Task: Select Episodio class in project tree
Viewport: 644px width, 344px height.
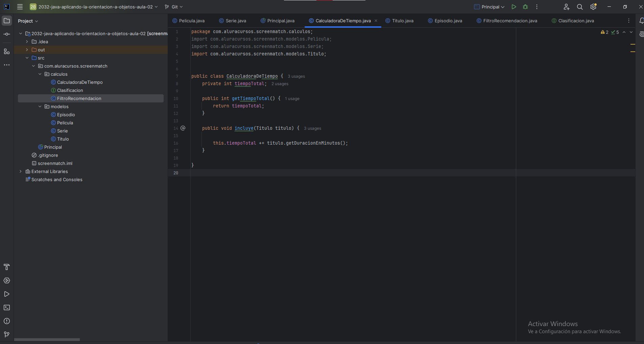Action: tap(66, 115)
